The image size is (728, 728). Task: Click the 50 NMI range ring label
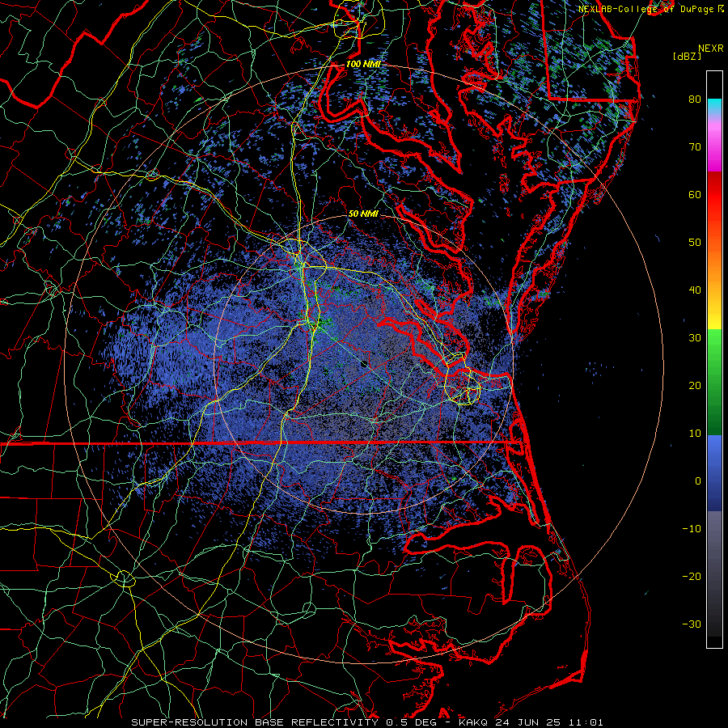363,214
